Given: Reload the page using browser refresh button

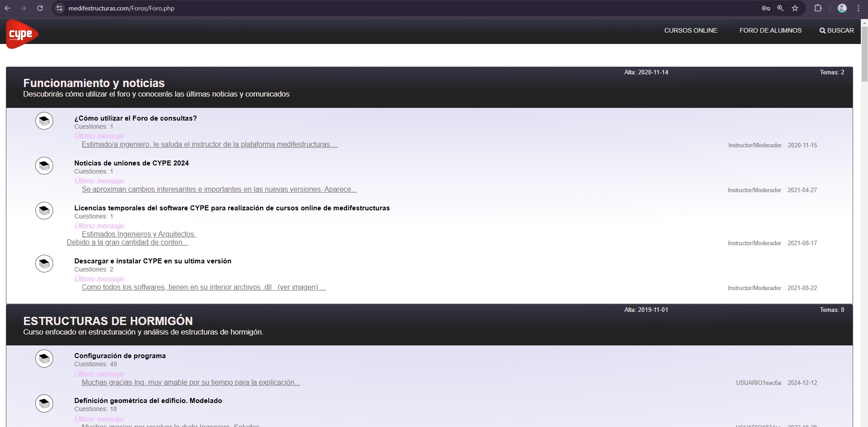Looking at the screenshot, I should click(40, 8).
